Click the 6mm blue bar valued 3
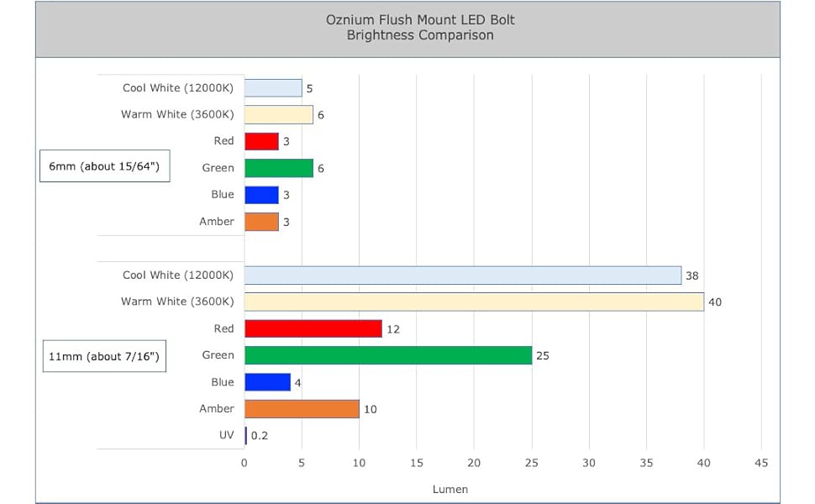This screenshot has height=504, width=815. [261, 195]
